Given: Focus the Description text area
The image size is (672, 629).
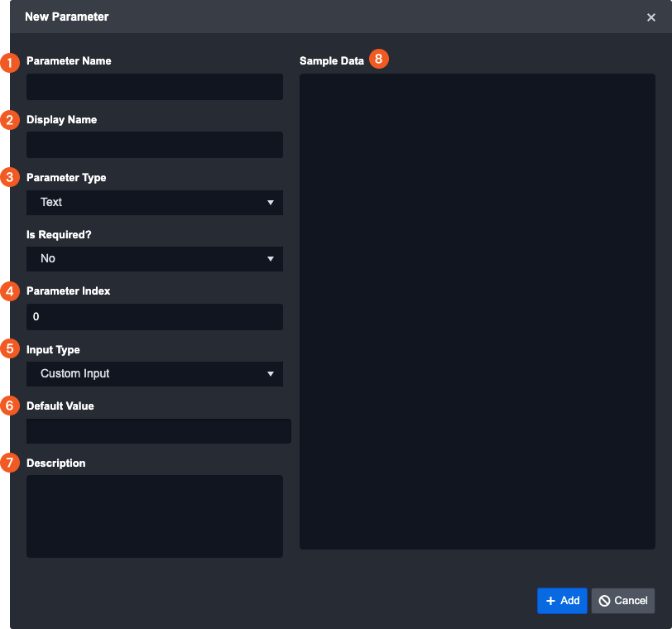Looking at the screenshot, I should pos(155,516).
